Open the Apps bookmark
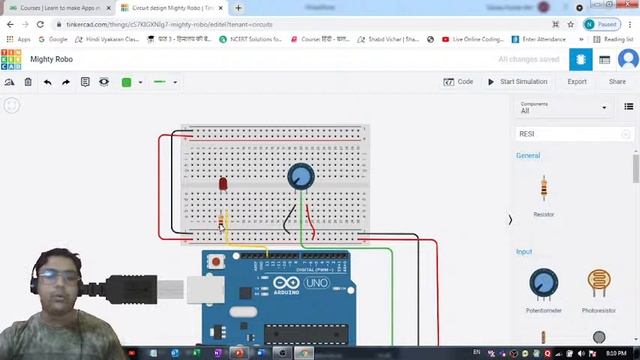The height and width of the screenshot is (360, 640). 19,39
